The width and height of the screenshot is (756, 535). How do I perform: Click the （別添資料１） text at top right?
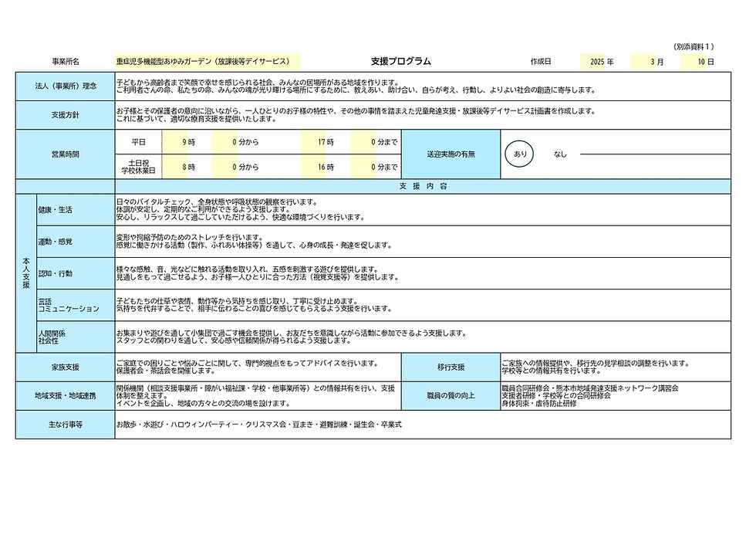click(x=693, y=45)
